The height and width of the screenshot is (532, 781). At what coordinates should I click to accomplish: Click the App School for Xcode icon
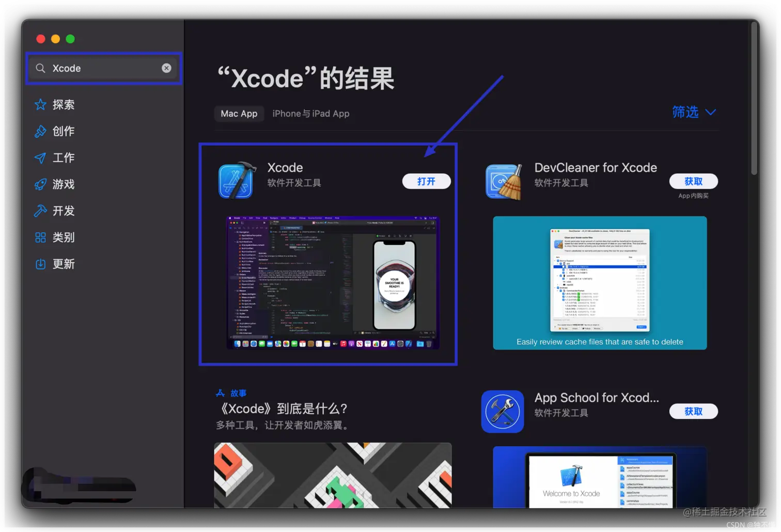[x=503, y=412]
